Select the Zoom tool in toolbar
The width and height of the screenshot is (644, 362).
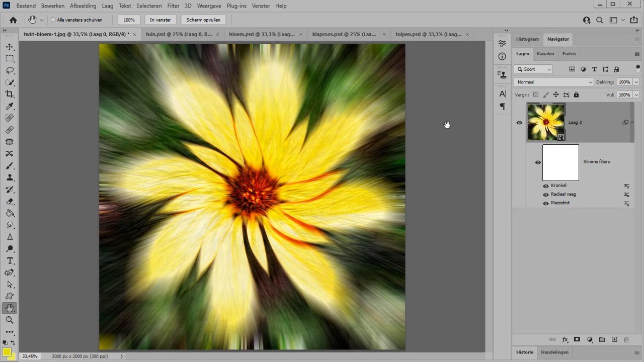[10, 320]
